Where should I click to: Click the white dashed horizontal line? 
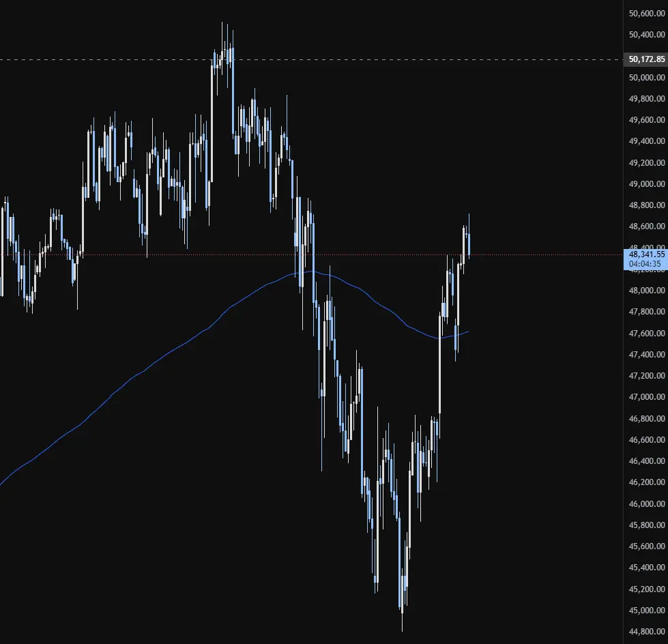click(x=311, y=59)
